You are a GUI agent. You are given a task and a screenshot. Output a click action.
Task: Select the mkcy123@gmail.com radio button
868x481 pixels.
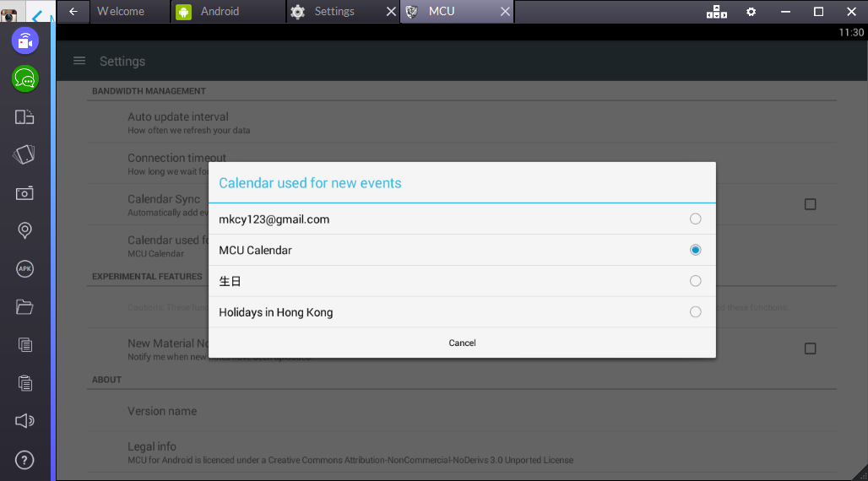pyautogui.click(x=695, y=219)
